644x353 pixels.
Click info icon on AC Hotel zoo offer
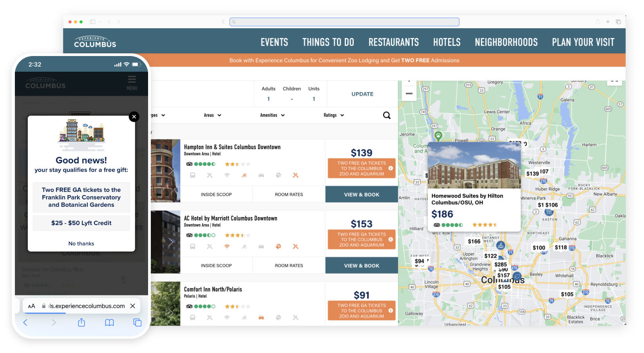pyautogui.click(x=391, y=239)
